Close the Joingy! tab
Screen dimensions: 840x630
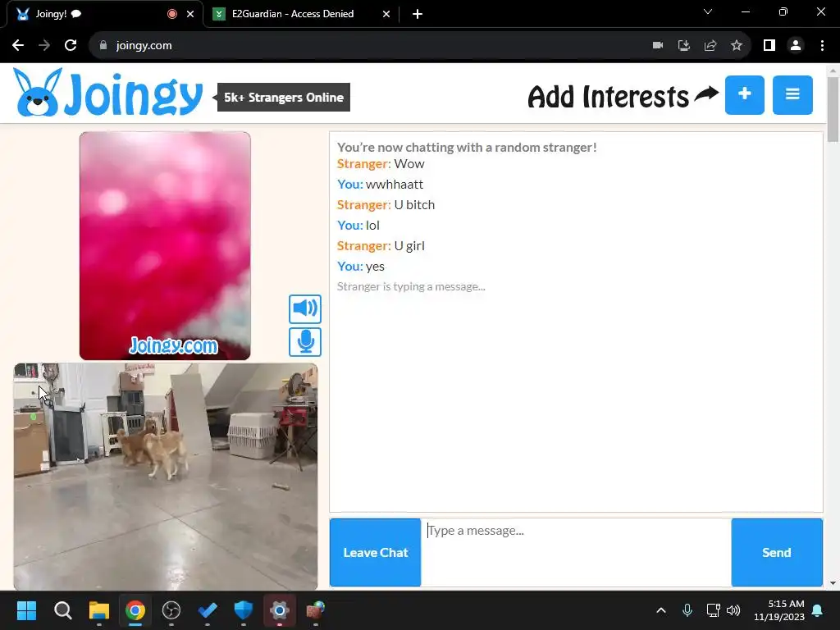(x=190, y=14)
